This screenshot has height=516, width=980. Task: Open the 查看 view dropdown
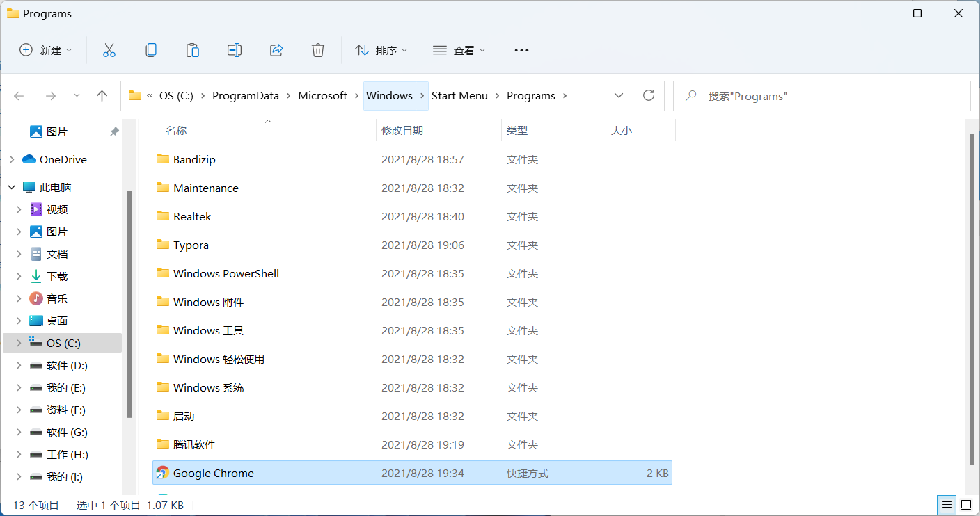click(x=459, y=50)
